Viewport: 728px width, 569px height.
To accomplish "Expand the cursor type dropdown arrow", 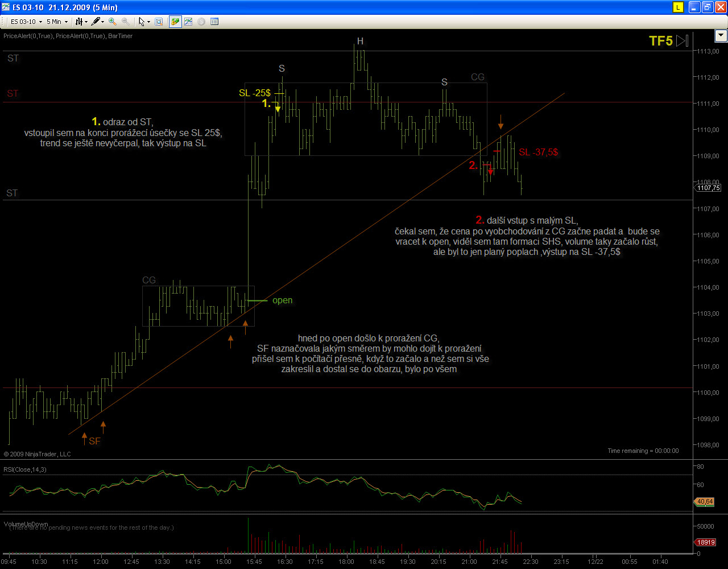I will click(x=148, y=22).
